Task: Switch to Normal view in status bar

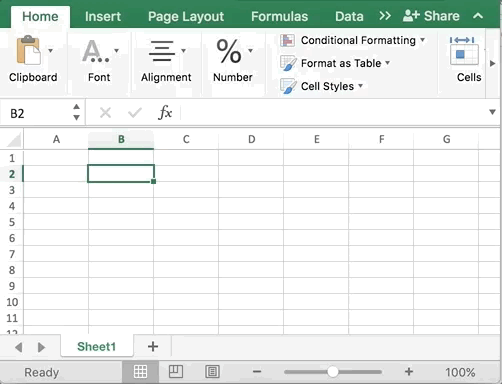Action: tap(140, 371)
